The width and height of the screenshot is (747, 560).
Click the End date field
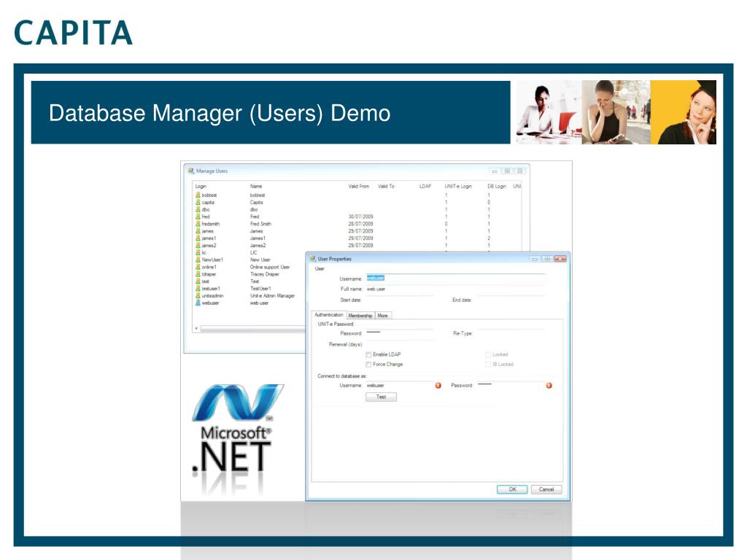(511, 300)
